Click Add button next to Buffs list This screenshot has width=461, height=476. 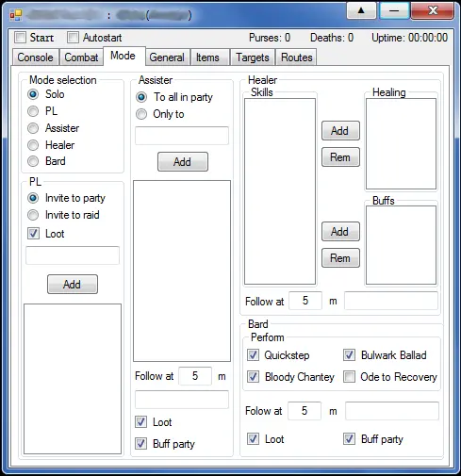point(340,232)
